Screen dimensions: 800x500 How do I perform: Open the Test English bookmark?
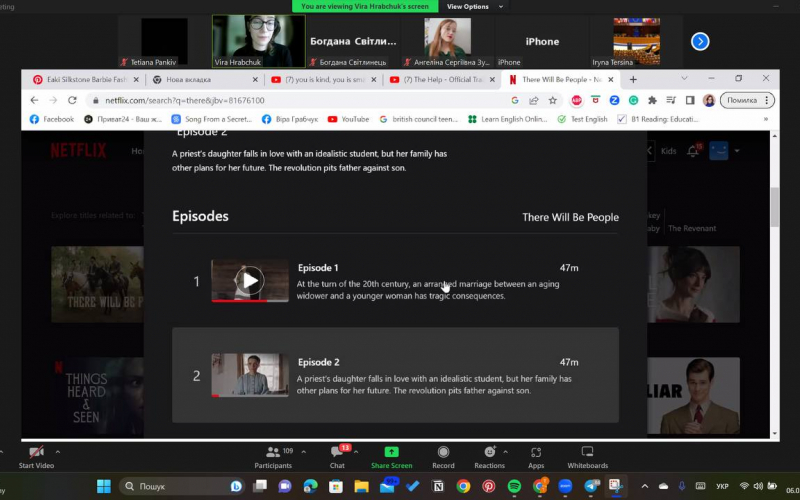[x=583, y=119]
